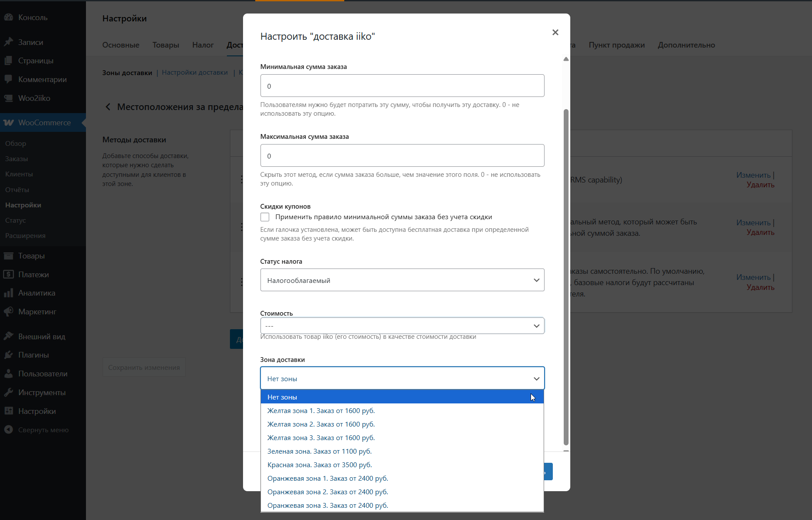Switch to the Товары settings tab
Image resolution: width=812 pixels, height=520 pixels.
tap(166, 45)
